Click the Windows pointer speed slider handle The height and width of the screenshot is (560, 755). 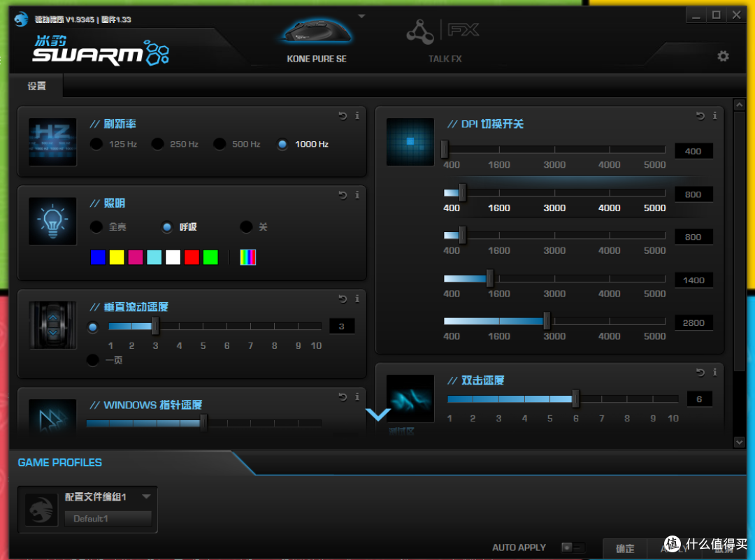[203, 423]
